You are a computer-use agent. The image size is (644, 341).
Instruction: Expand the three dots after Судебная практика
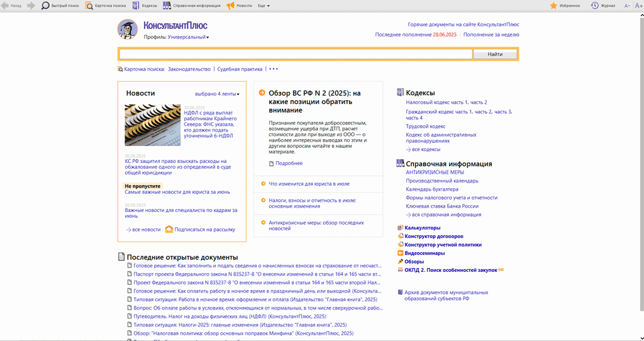[x=274, y=69]
